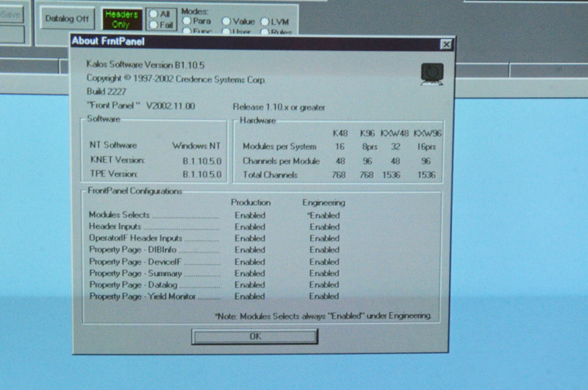Click the Front Panel V2002.11.00 text
This screenshot has width=588, height=390.
tap(140, 106)
